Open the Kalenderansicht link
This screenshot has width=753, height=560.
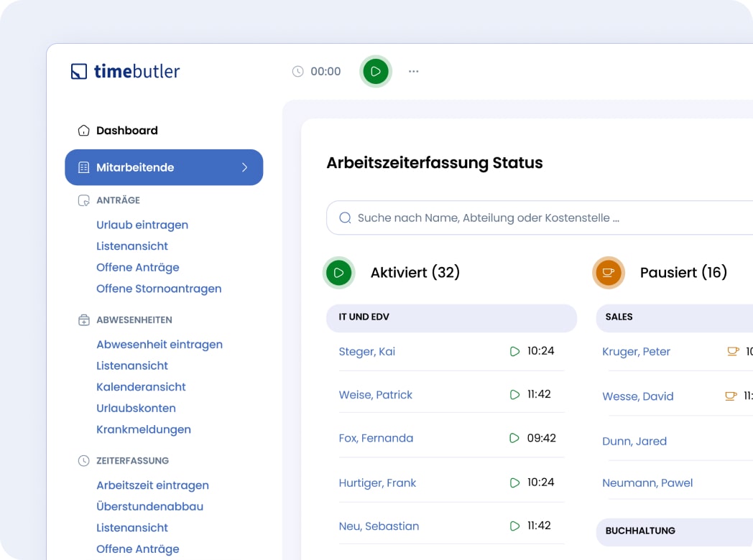pyautogui.click(x=141, y=387)
